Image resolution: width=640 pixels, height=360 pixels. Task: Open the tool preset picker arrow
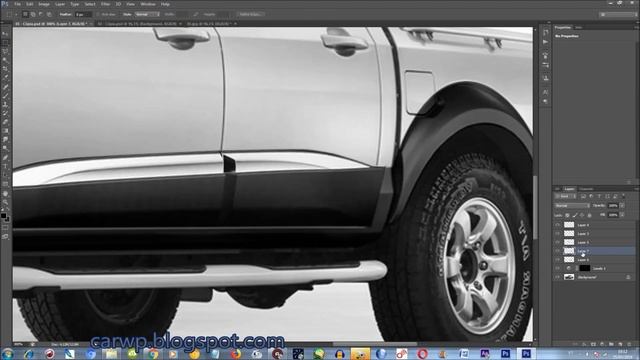pos(16,14)
